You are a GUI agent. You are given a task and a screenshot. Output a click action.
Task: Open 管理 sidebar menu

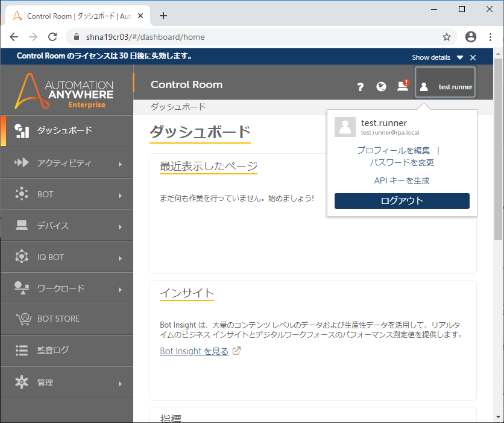pyautogui.click(x=67, y=382)
